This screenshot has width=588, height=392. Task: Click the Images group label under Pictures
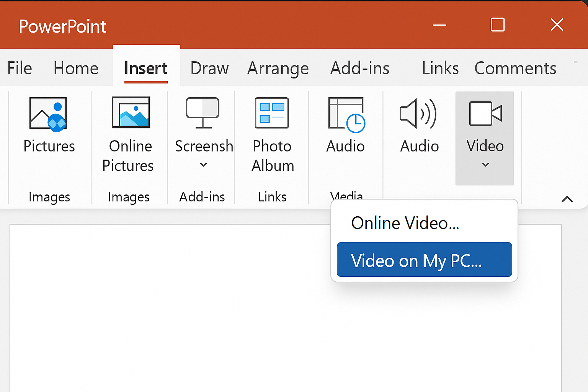(x=49, y=197)
